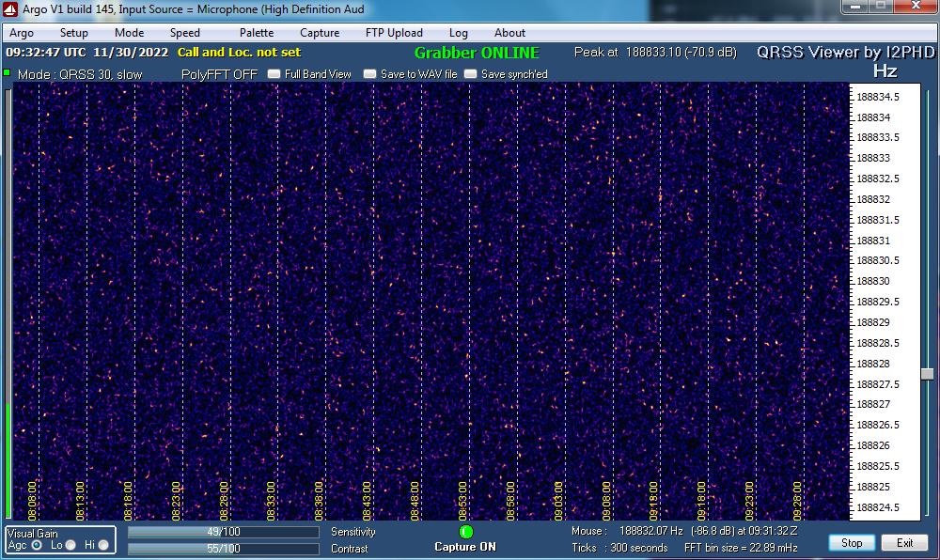Enable the Save to WAV file checkbox
The height and width of the screenshot is (560, 940).
[369, 74]
